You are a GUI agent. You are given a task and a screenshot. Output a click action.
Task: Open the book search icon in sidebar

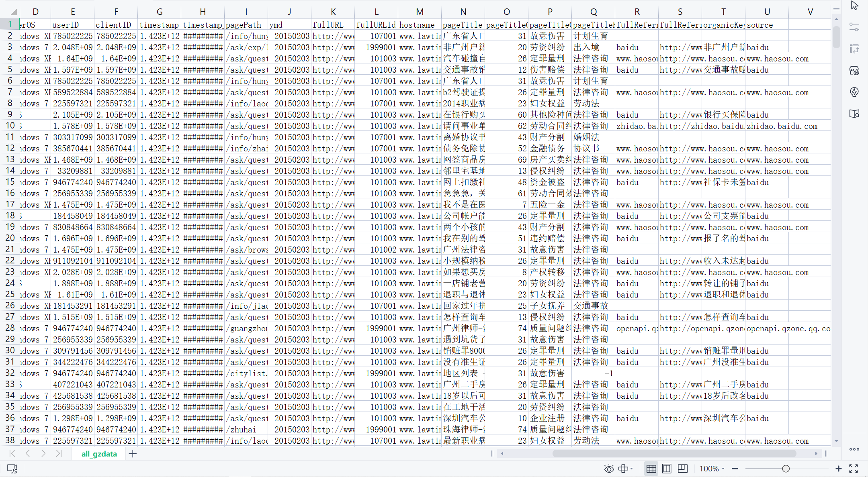click(854, 114)
